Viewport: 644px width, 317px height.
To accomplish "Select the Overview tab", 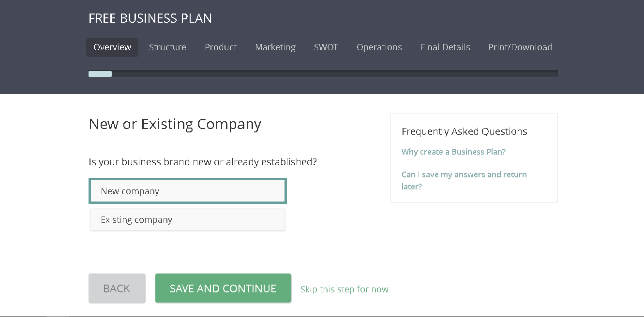I will (x=112, y=47).
